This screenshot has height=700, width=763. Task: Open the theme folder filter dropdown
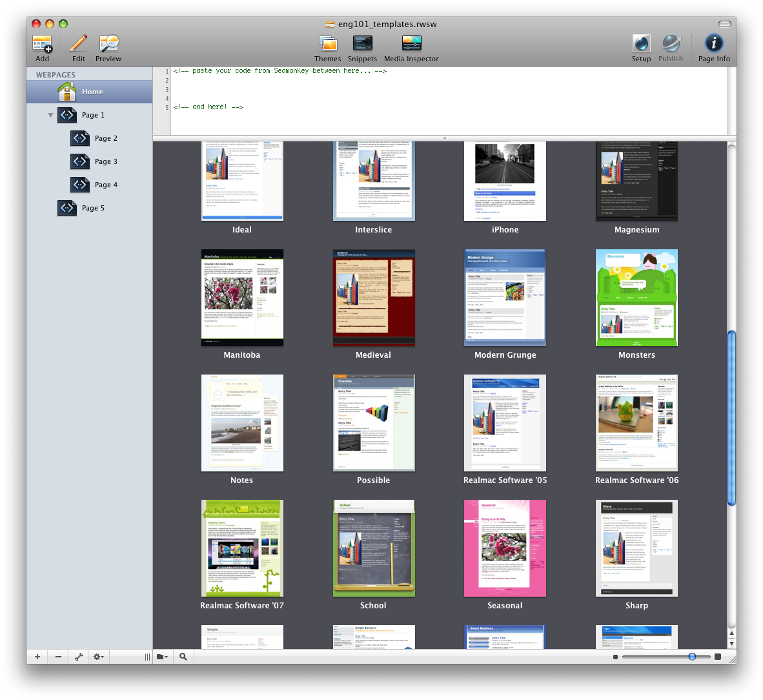[x=163, y=657]
